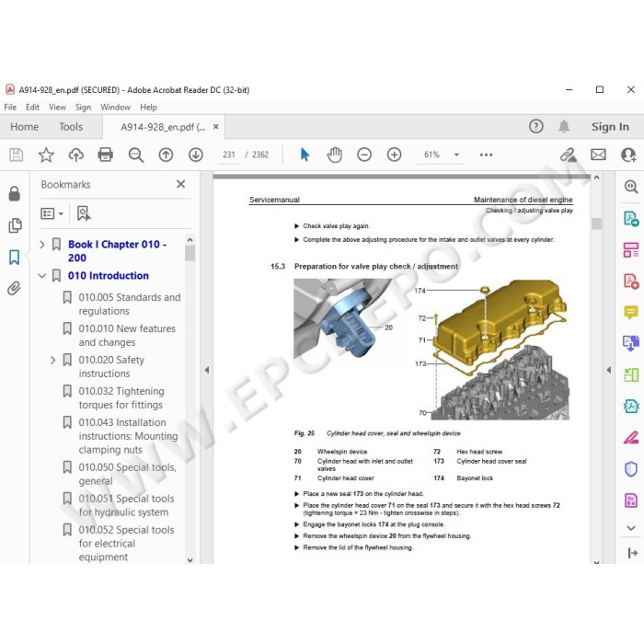Zoom in with plus icon
This screenshot has height=644, width=644.
pos(395,155)
